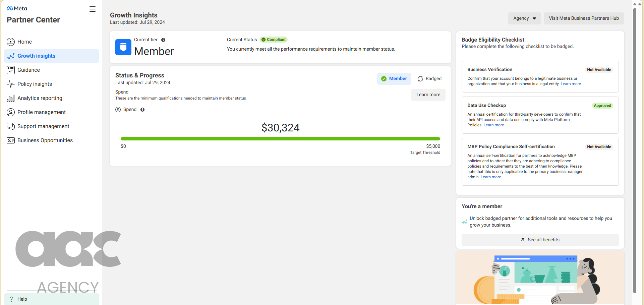Open Learn more link under Data Use Checkup
The width and height of the screenshot is (644, 305).
point(493,125)
